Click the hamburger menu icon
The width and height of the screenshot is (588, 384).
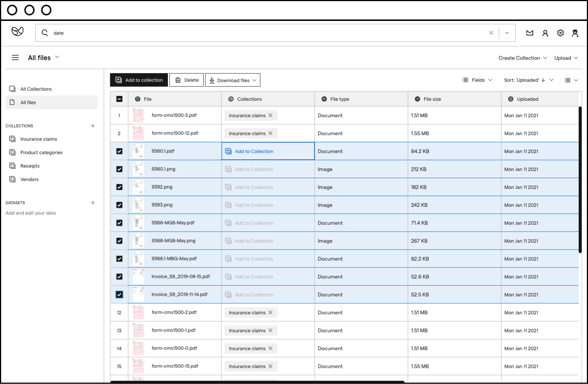pyautogui.click(x=15, y=58)
